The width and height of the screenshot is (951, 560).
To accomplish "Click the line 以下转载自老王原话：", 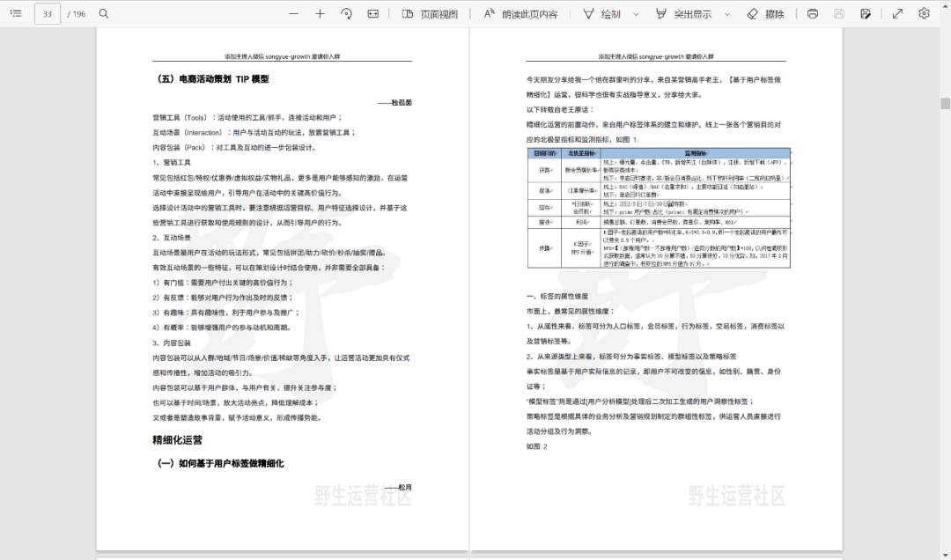I will (x=560, y=110).
